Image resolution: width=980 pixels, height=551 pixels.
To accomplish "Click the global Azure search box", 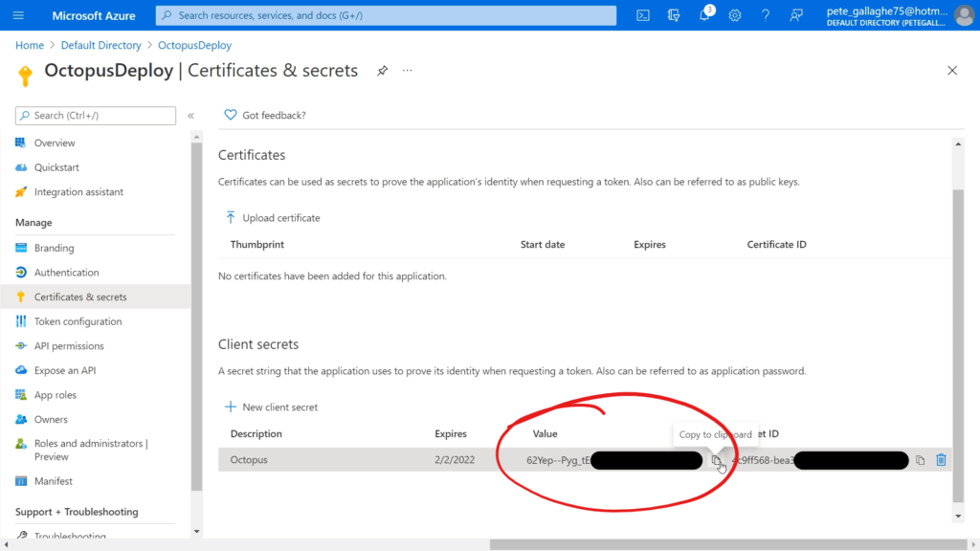I will pyautogui.click(x=386, y=15).
